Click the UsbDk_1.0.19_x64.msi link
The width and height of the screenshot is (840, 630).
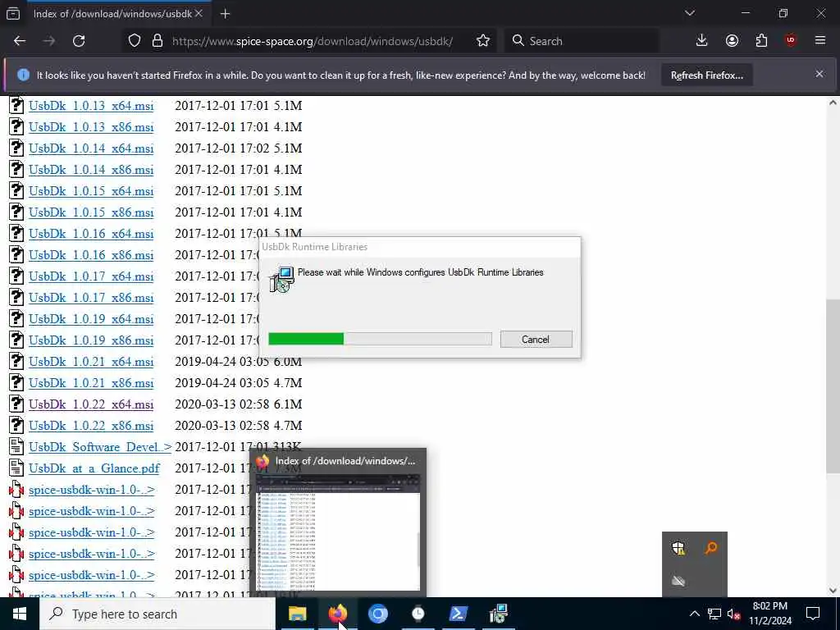point(91,319)
